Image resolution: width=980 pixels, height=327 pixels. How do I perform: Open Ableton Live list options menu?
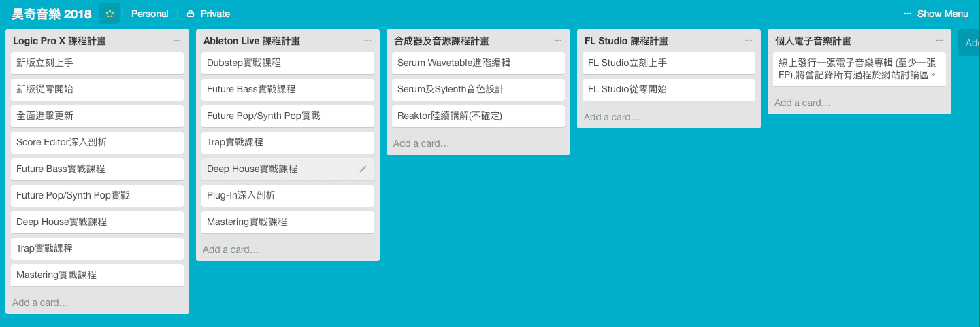point(367,41)
